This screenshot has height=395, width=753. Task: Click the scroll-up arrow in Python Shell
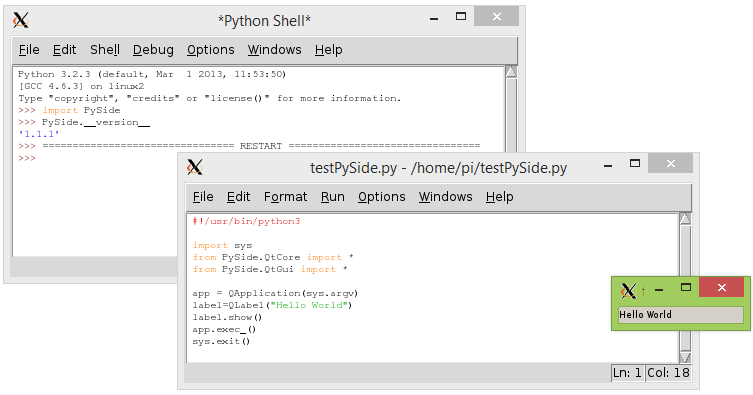coord(511,72)
